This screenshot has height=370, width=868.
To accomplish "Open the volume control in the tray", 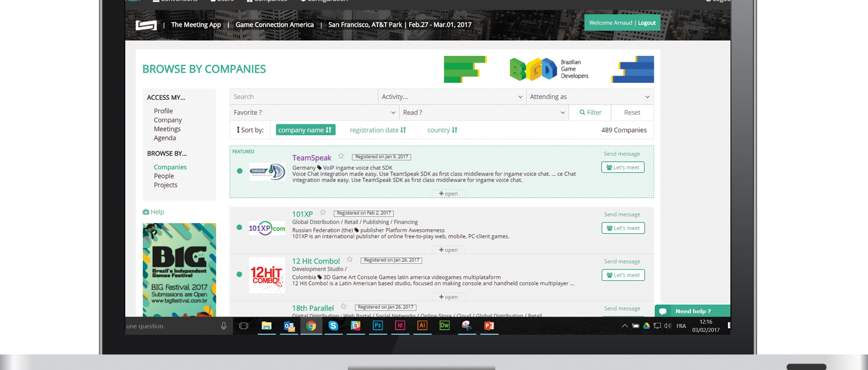I will [667, 326].
